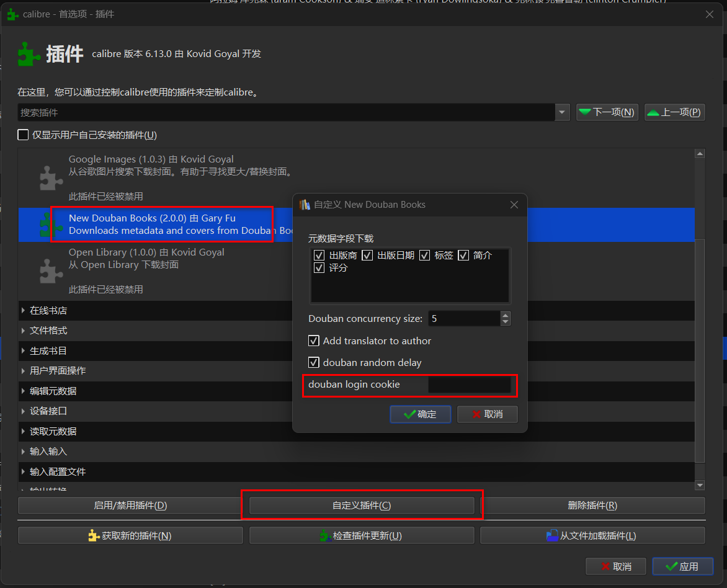Click 下一项(N) search button

(x=607, y=112)
